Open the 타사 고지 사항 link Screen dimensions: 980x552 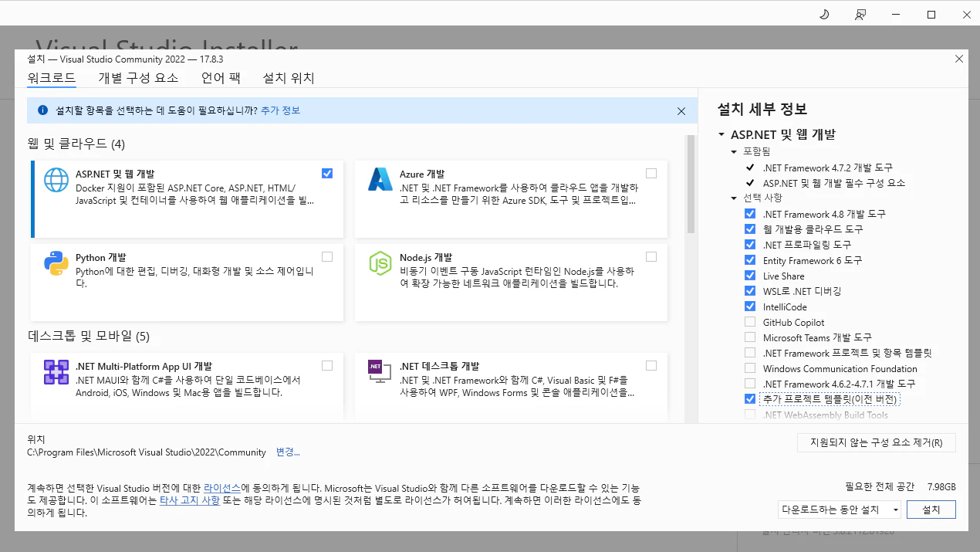coord(190,500)
